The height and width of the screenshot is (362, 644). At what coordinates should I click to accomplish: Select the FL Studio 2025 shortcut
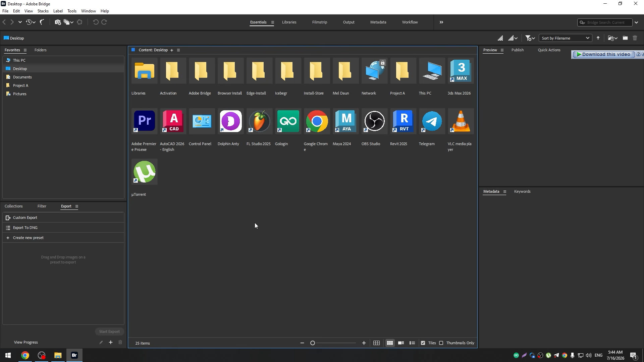(259, 121)
